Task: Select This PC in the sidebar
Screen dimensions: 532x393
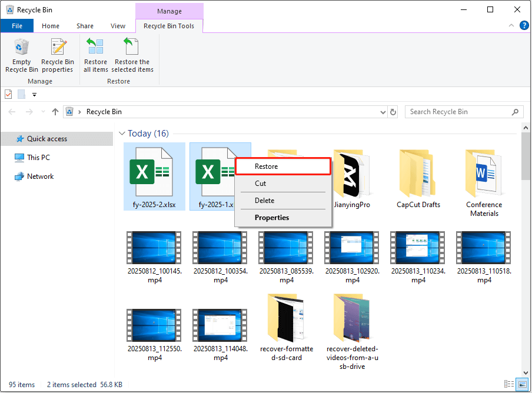Action: point(37,157)
